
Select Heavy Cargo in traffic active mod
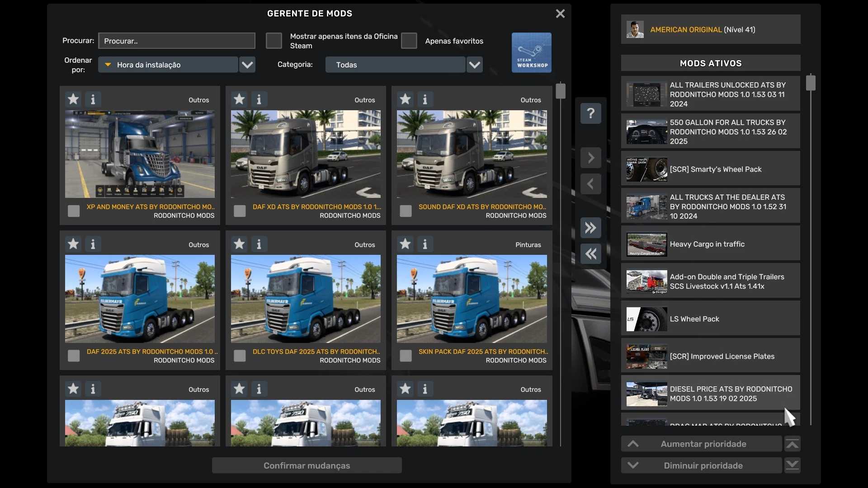(710, 244)
